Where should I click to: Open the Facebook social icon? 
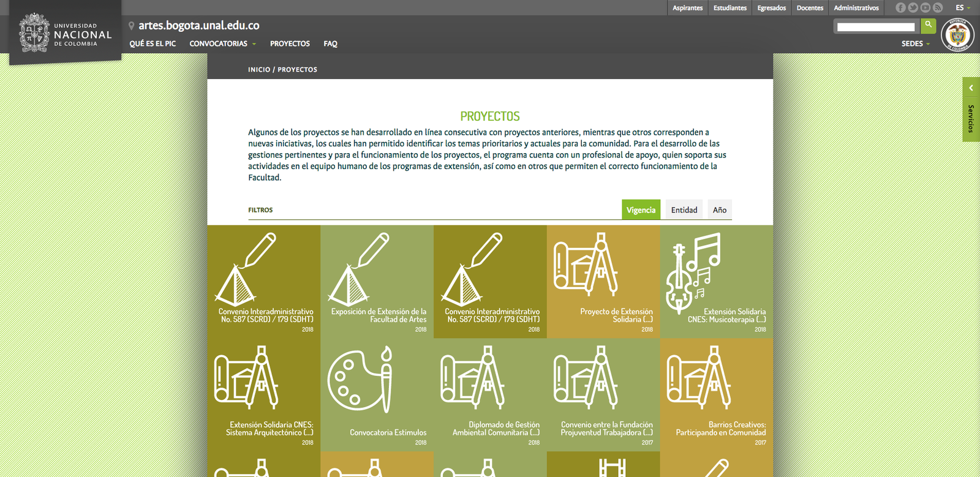click(x=900, y=8)
